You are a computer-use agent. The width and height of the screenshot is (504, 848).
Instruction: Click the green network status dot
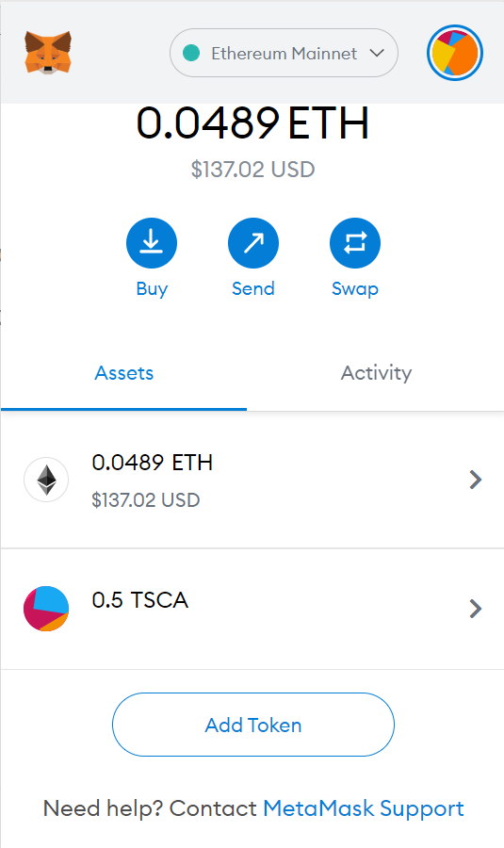coord(191,53)
